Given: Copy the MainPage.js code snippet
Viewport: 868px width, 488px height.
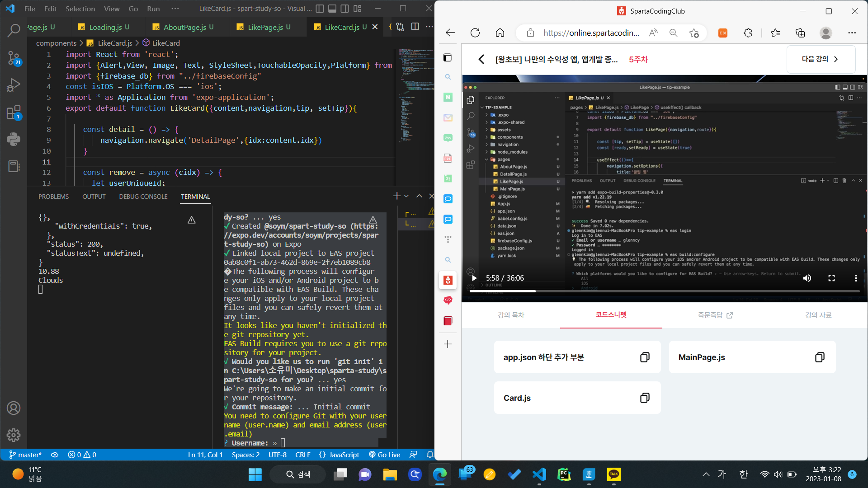Looking at the screenshot, I should [x=820, y=357].
